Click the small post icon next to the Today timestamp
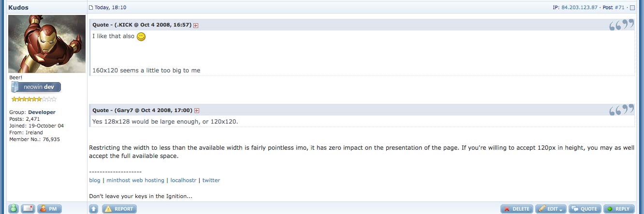This screenshot has width=644, height=214. point(91,8)
